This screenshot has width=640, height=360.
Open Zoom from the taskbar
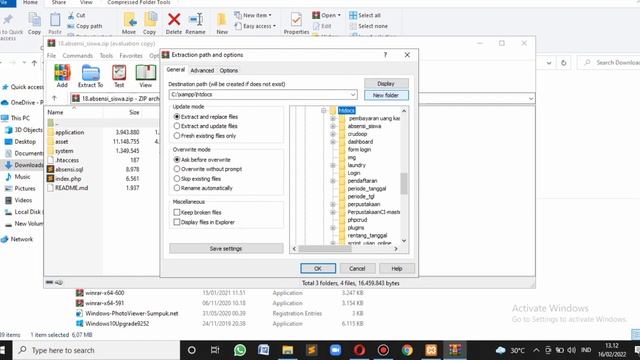pyautogui.click(x=336, y=350)
